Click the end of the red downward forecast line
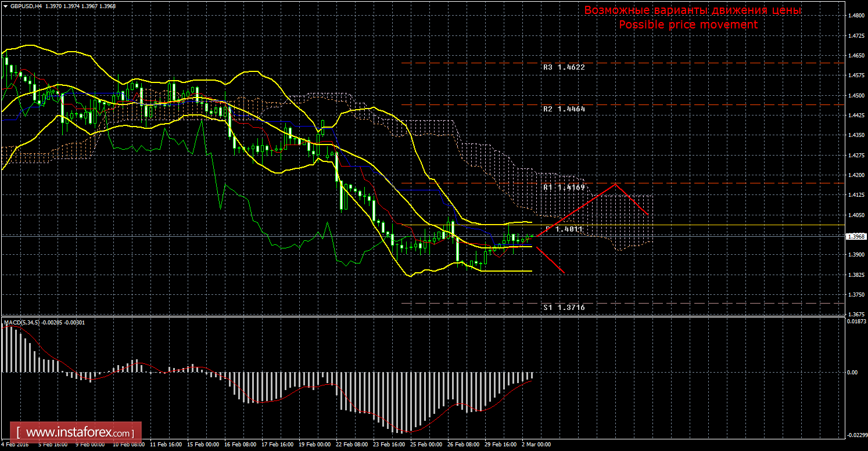This screenshot has height=451, width=868. point(564,273)
